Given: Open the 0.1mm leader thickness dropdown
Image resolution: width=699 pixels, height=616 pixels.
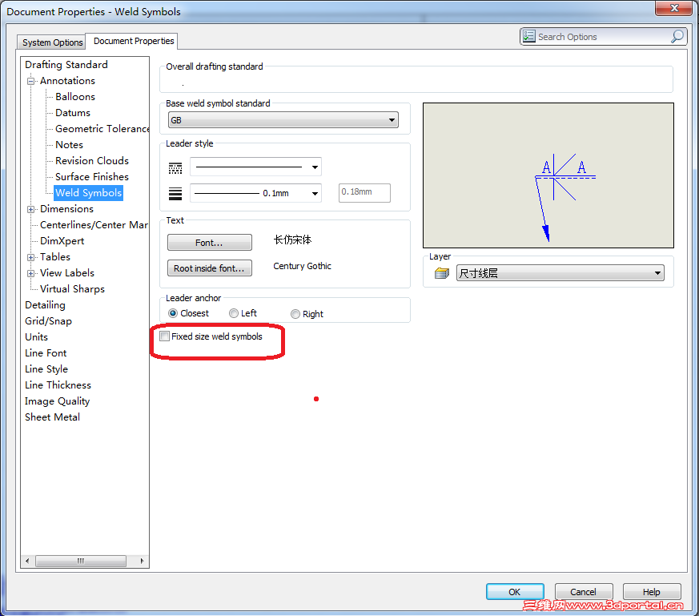Looking at the screenshot, I should pyautogui.click(x=256, y=193).
